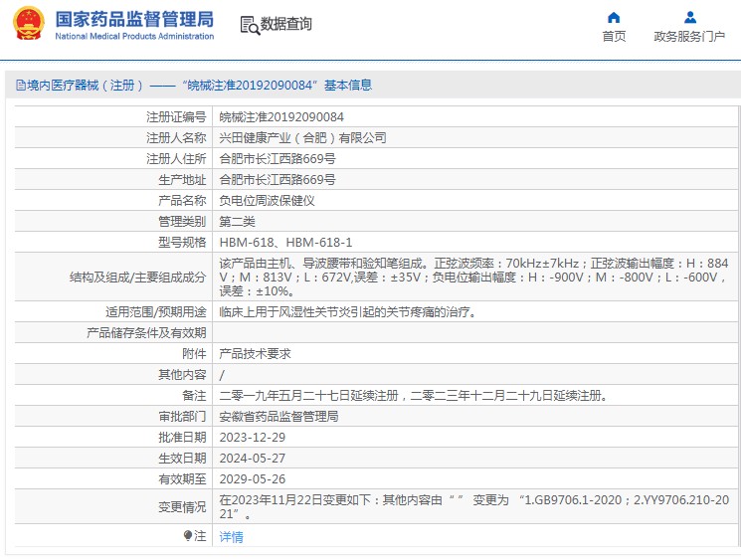Select 第二类 management category
741x560 pixels.
pyautogui.click(x=238, y=221)
